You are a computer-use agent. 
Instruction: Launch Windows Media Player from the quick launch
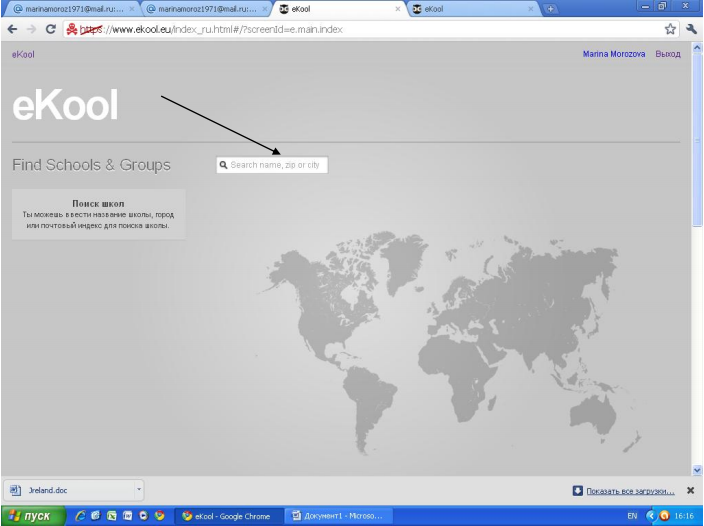click(x=143, y=516)
